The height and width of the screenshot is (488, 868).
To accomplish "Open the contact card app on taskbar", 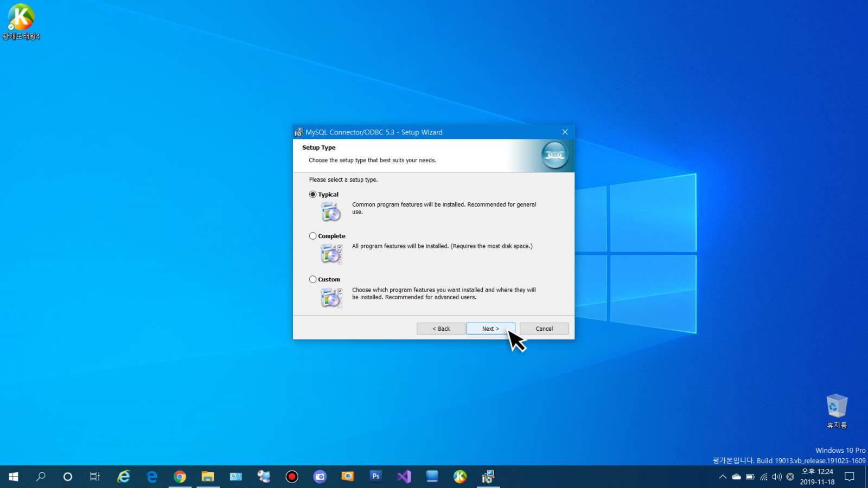I will point(236,477).
